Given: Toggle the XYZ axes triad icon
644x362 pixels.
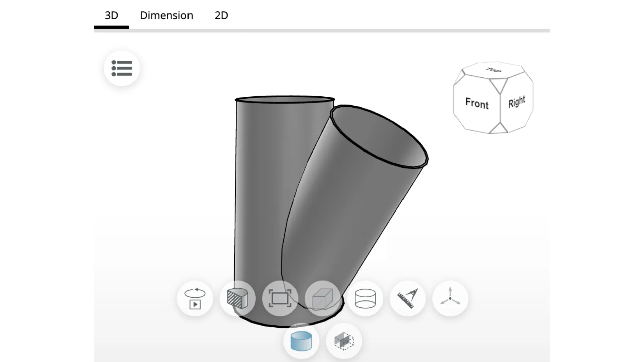Looking at the screenshot, I should (x=450, y=298).
